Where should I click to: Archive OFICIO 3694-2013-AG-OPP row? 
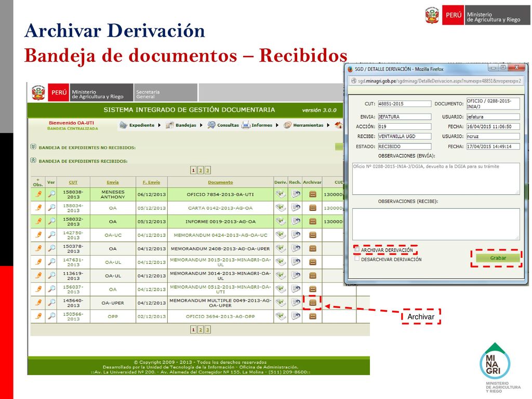click(312, 316)
